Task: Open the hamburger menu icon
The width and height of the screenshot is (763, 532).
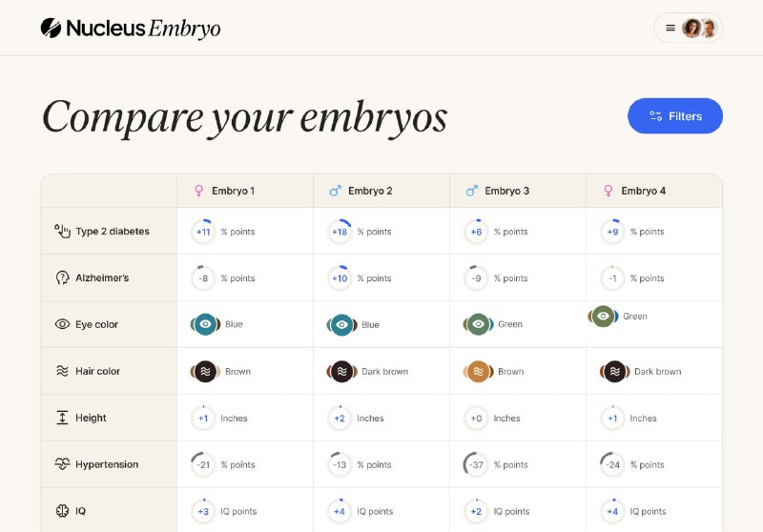Action: [670, 29]
